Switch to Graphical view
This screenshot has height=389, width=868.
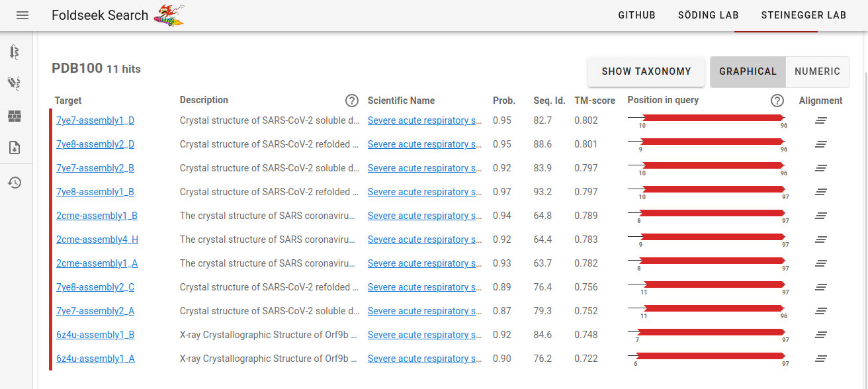pos(748,71)
